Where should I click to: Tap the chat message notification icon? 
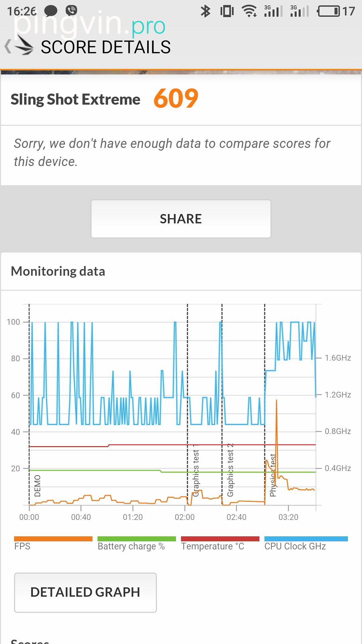point(51,11)
